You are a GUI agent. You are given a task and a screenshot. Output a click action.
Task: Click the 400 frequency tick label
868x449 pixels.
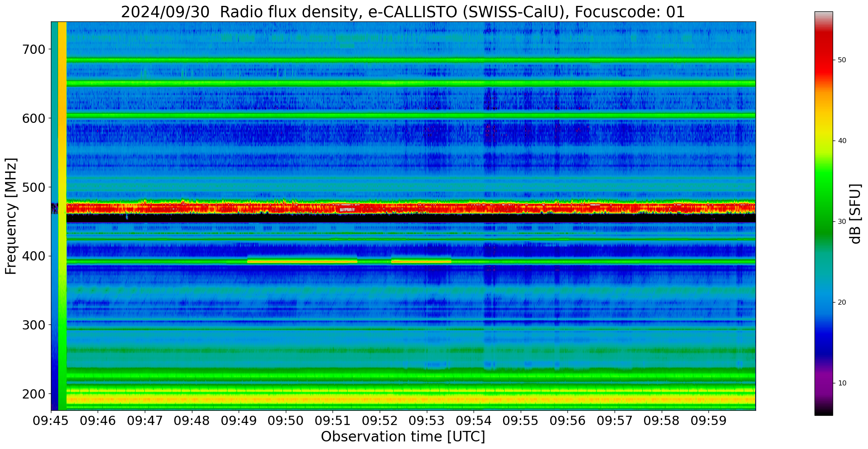pyautogui.click(x=33, y=256)
